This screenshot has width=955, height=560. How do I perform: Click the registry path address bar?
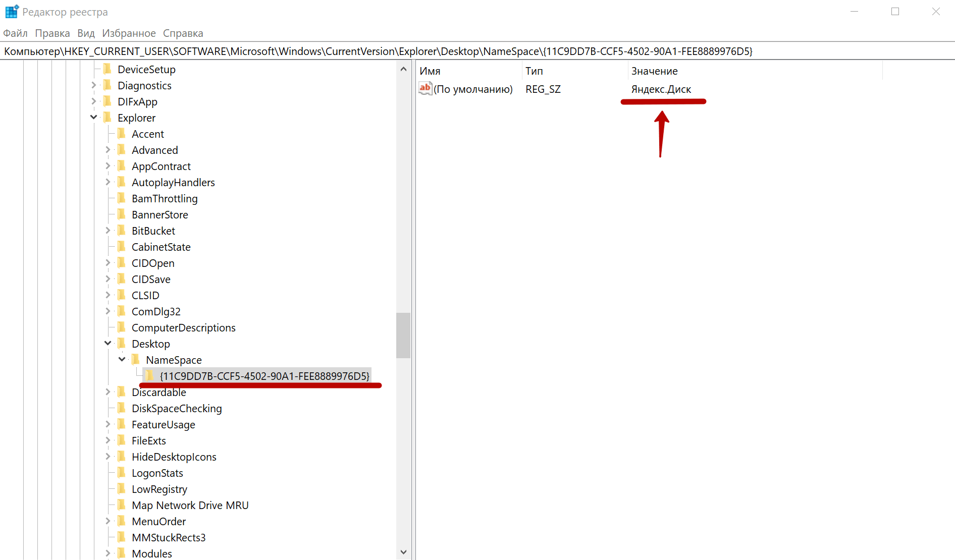[477, 51]
